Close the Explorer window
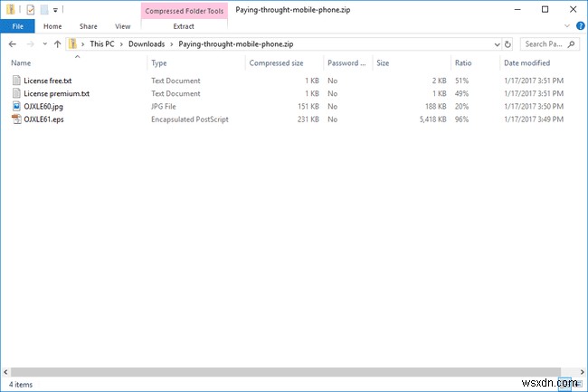This screenshot has width=588, height=392. coord(573,10)
